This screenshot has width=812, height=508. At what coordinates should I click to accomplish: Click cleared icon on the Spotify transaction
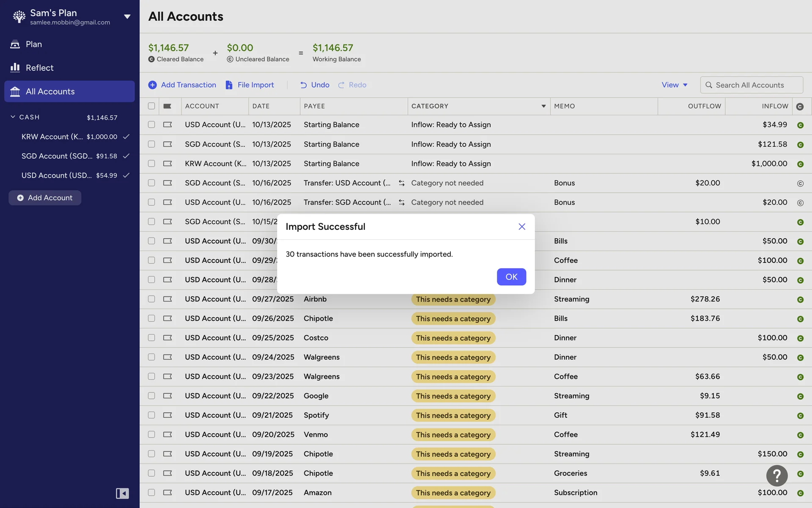[x=800, y=416]
